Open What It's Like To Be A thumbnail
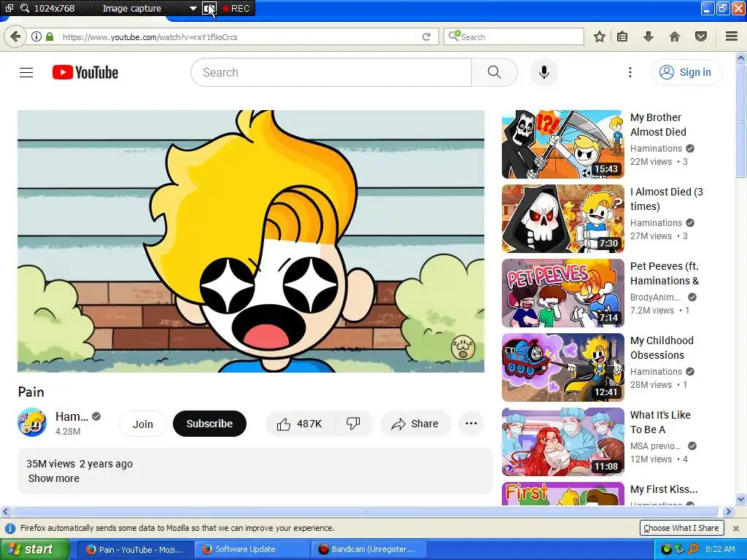This screenshot has height=560, width=747. 562,441
